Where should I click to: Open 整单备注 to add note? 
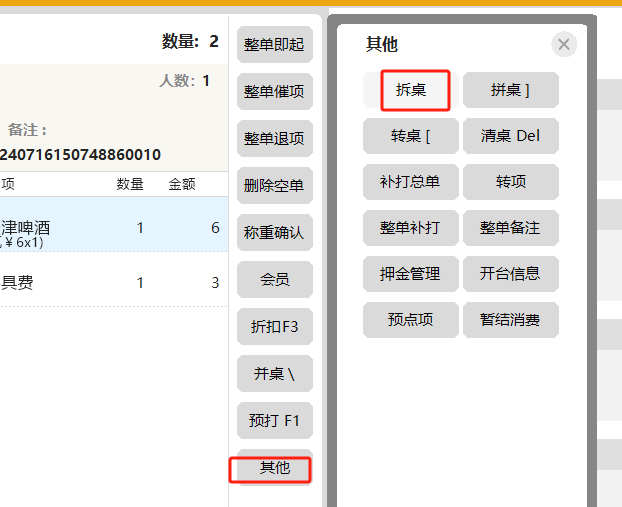tap(510, 228)
